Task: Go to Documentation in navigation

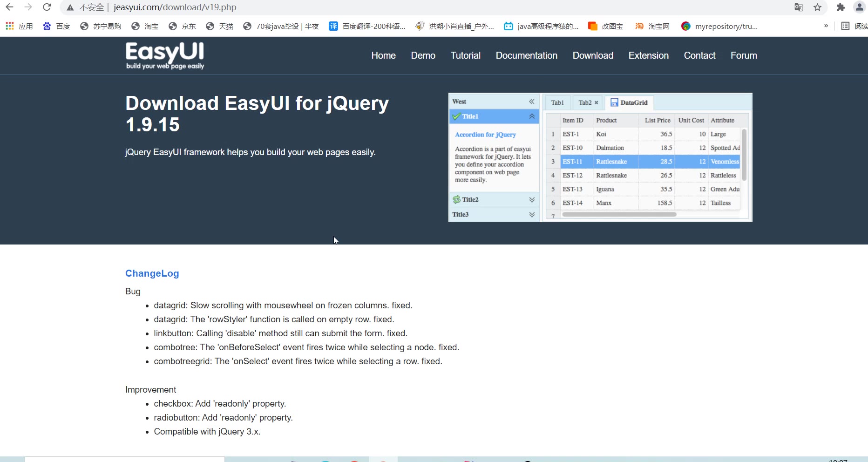Action: click(x=526, y=55)
